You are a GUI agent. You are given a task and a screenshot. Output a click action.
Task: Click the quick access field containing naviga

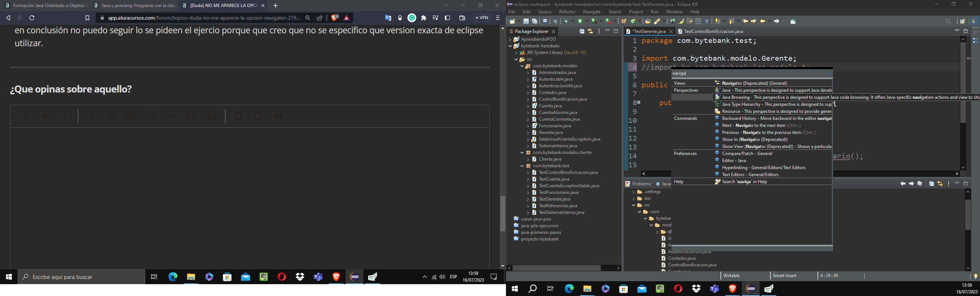[x=752, y=73]
